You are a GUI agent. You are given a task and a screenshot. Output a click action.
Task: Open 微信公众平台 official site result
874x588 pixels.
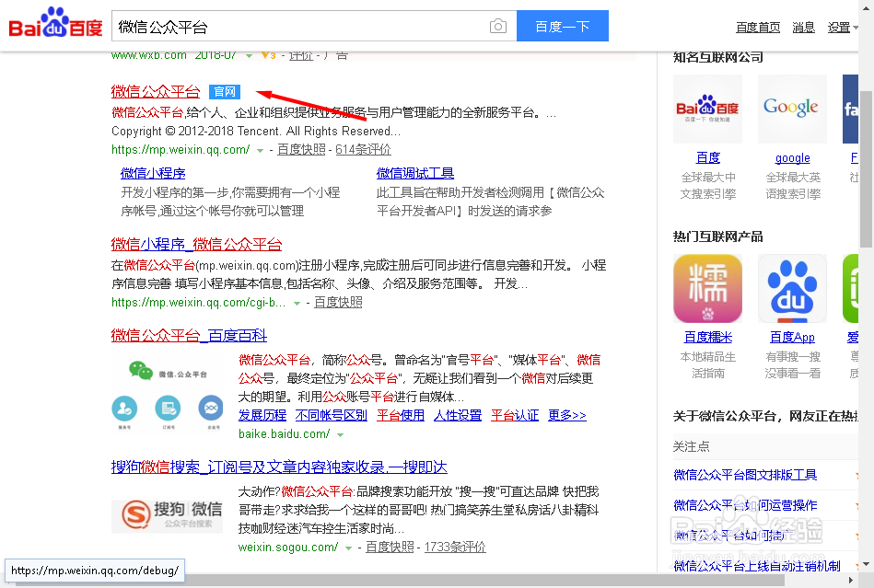click(x=156, y=91)
